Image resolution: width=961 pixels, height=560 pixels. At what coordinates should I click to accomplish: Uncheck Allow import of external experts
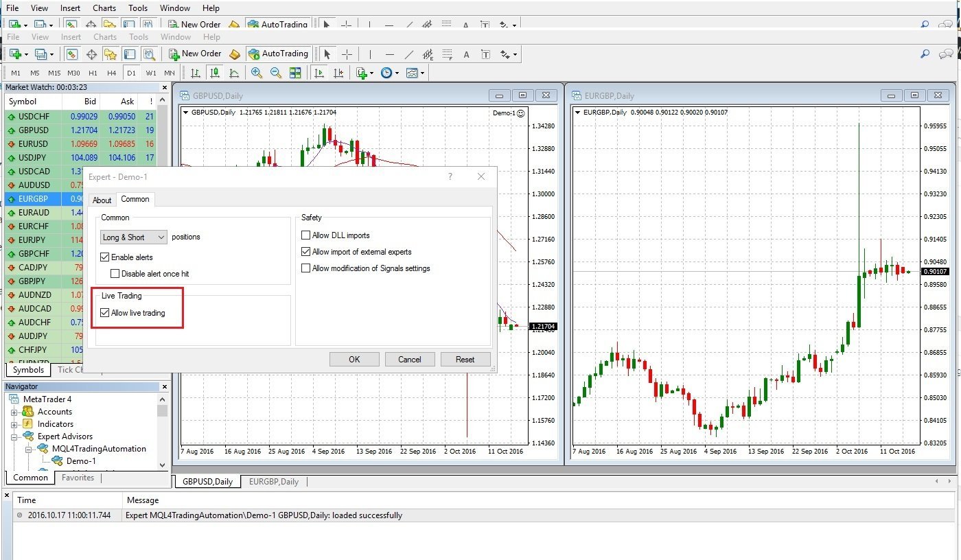306,252
